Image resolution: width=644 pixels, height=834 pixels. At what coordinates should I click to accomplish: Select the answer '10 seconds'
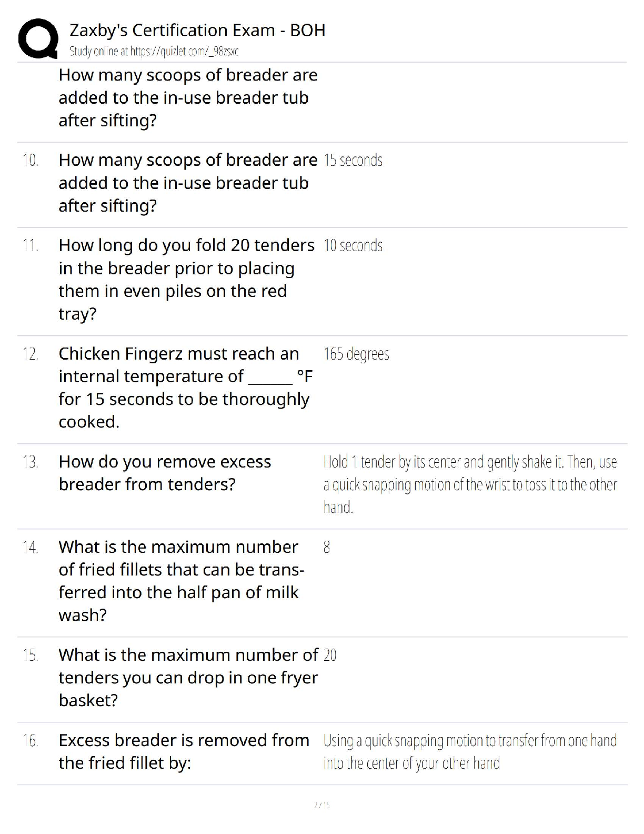coord(353,245)
